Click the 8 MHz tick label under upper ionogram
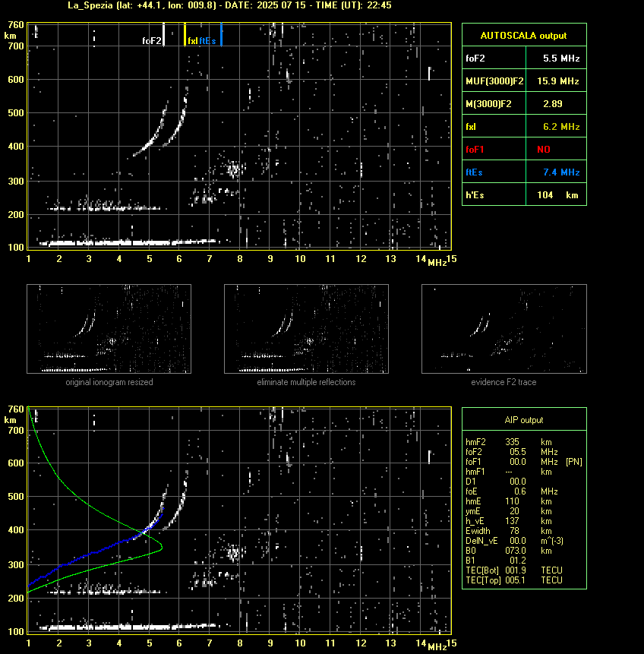This screenshot has height=654, width=644. [x=240, y=258]
